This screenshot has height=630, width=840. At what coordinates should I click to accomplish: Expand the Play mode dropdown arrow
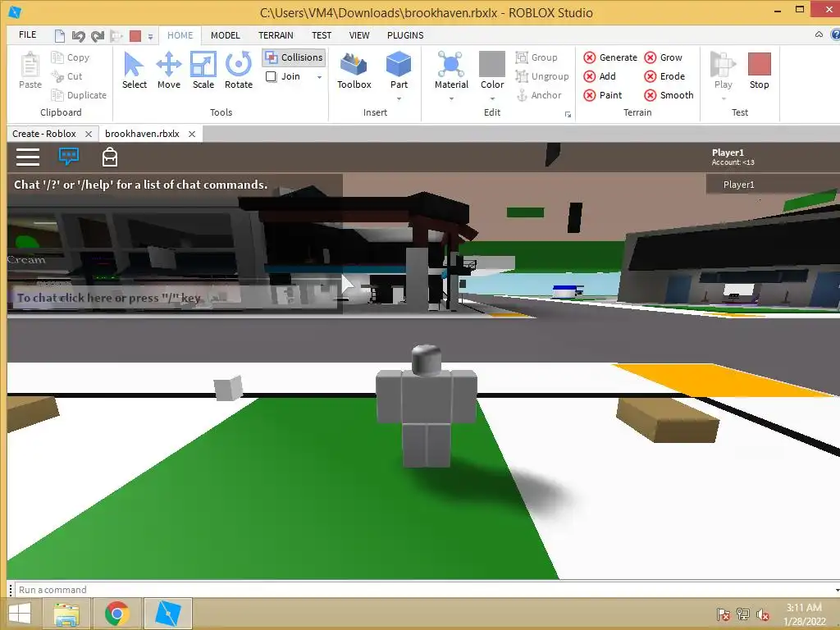point(724,99)
